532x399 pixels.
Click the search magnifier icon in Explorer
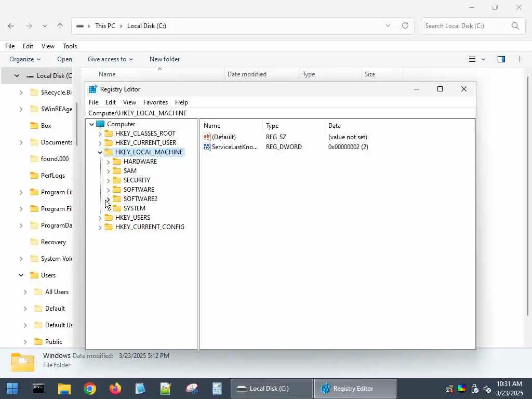pos(515,26)
